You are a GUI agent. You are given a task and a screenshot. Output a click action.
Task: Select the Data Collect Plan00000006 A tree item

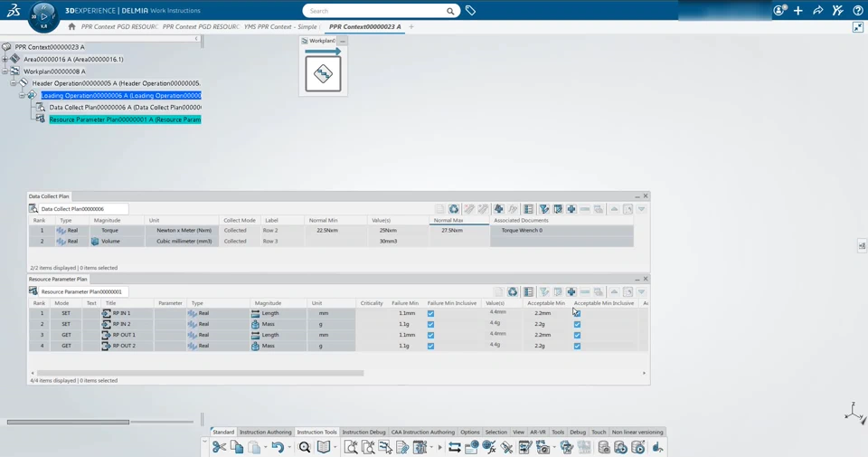[x=125, y=108]
